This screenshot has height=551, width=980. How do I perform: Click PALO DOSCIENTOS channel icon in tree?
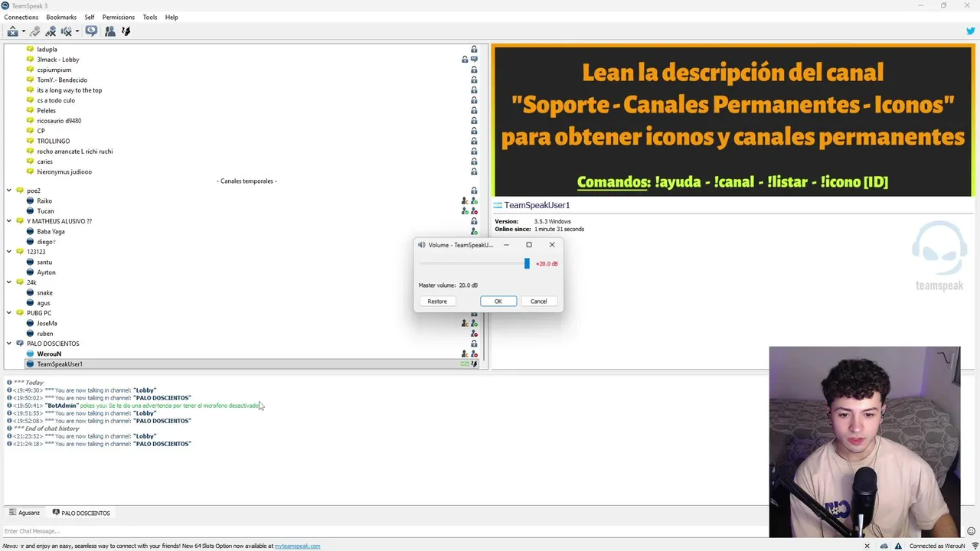pyautogui.click(x=20, y=344)
